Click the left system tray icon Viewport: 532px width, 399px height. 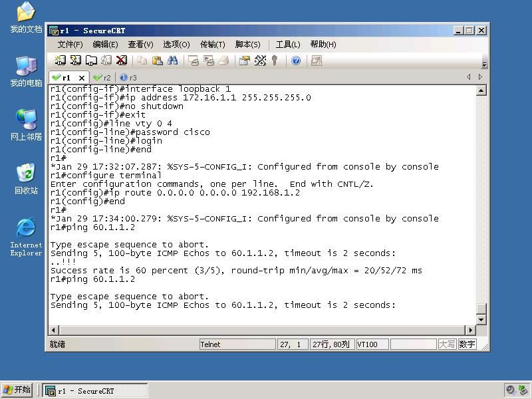pos(510,390)
